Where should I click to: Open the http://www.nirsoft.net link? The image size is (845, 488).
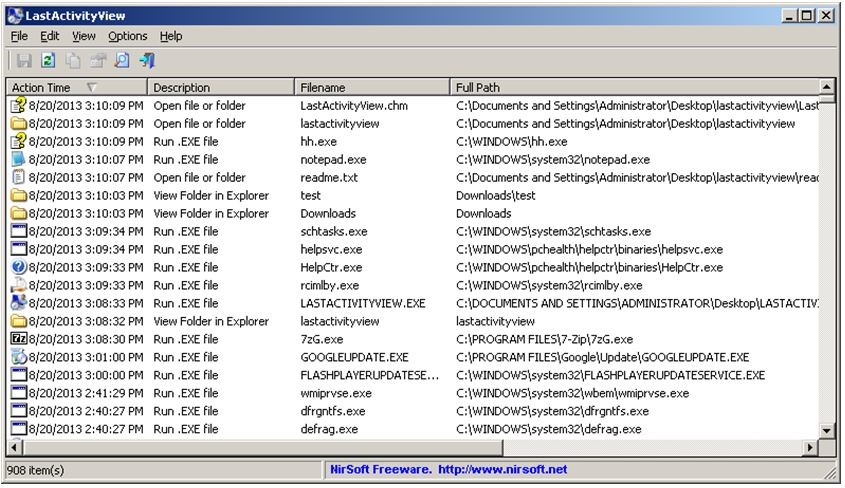[502, 469]
